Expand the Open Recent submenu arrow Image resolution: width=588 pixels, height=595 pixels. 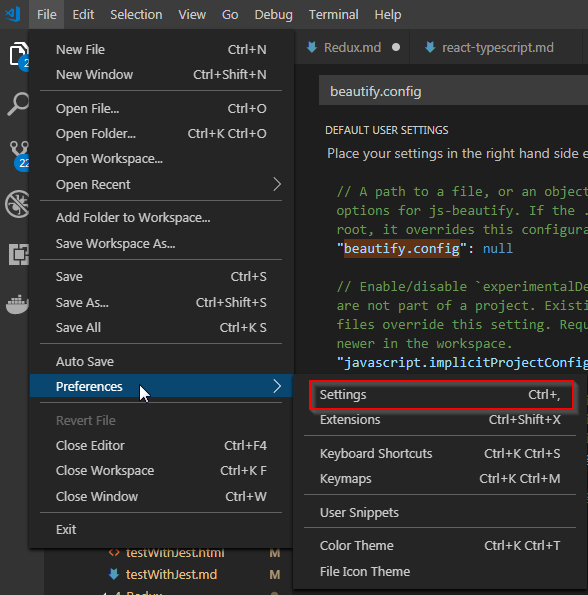pyautogui.click(x=277, y=184)
